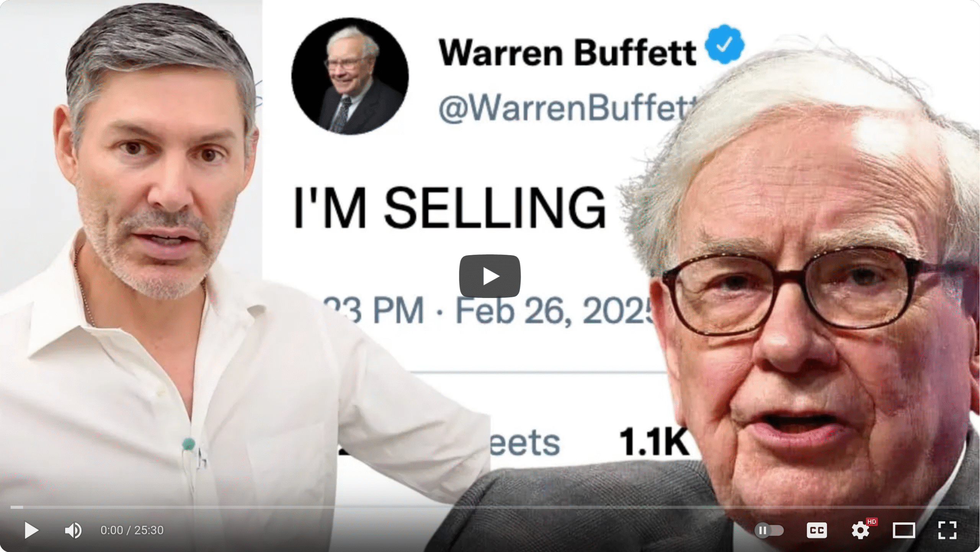
Task: Toggle closed captions with the CC button
Action: [x=817, y=530]
